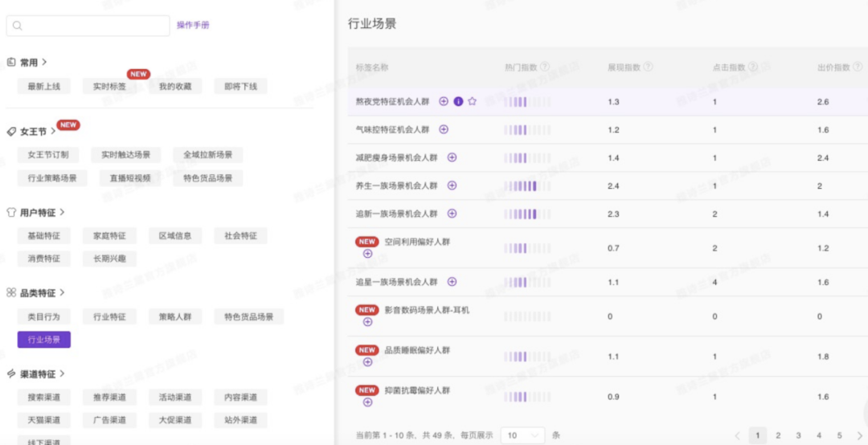
Task: Click the help icon next to 展现指数
Action: tap(648, 67)
